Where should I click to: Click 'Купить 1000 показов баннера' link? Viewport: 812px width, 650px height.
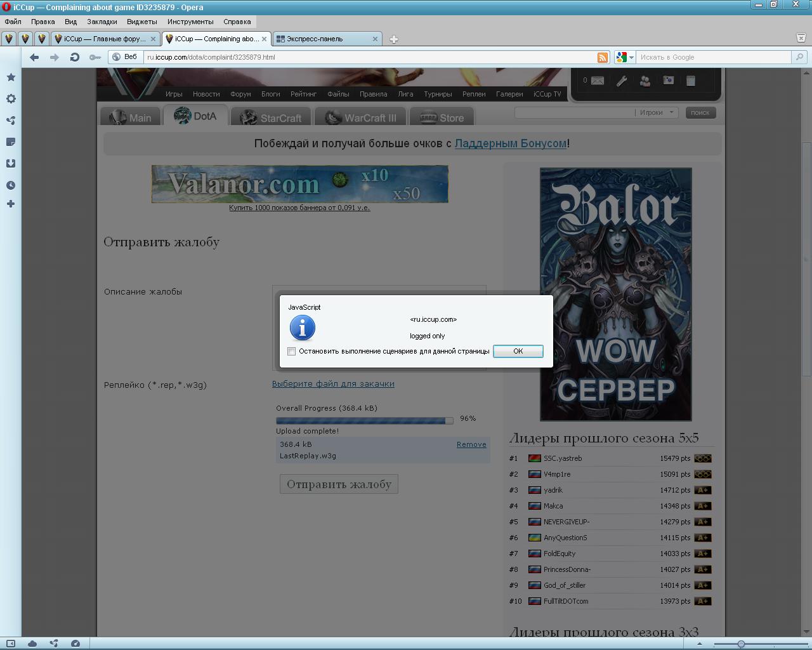[299, 208]
